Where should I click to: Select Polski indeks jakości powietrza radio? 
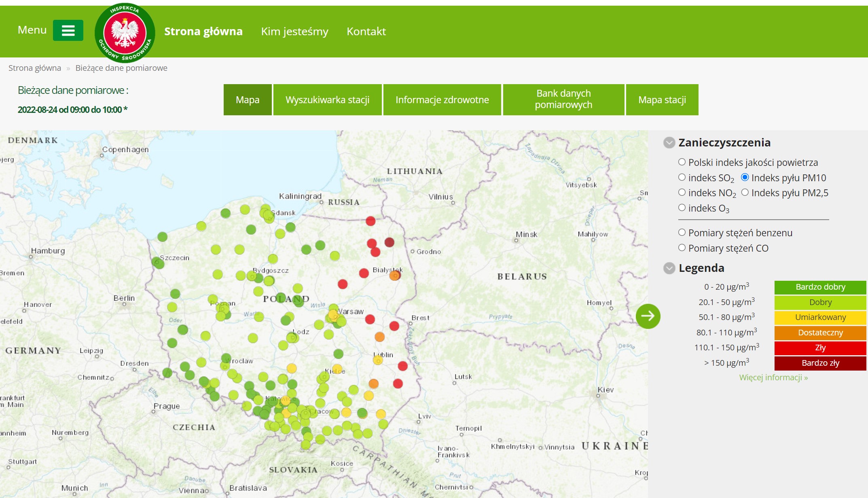pos(682,162)
